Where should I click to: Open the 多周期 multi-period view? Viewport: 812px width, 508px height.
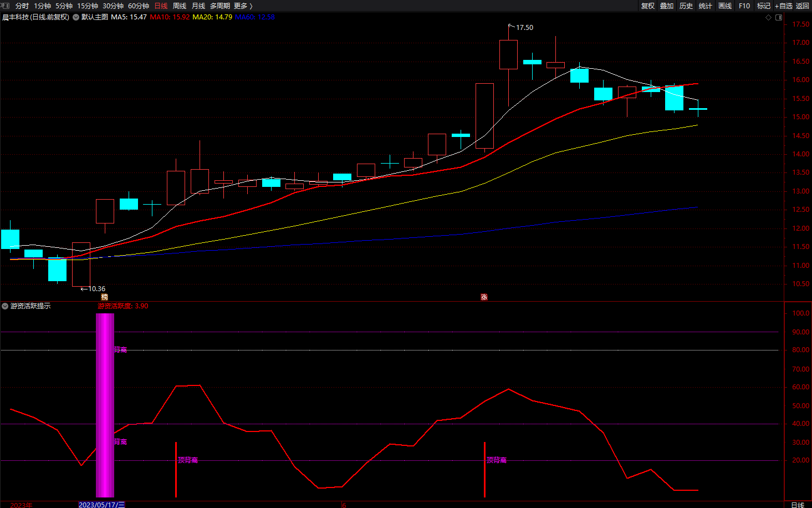pyautogui.click(x=220, y=6)
